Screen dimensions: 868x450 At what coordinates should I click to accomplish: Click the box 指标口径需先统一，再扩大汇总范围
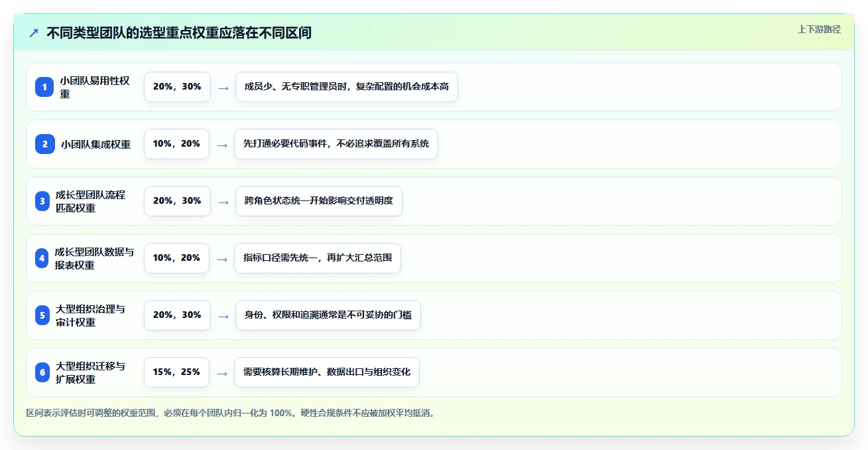point(318,258)
